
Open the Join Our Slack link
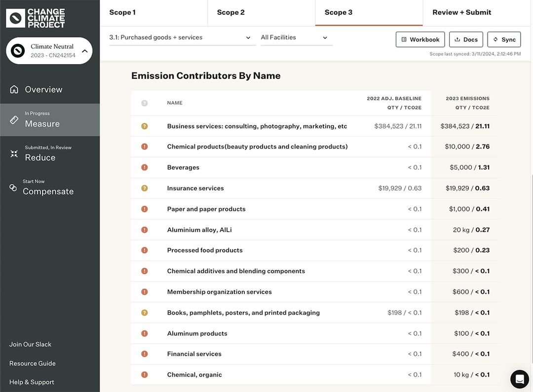tap(30, 344)
